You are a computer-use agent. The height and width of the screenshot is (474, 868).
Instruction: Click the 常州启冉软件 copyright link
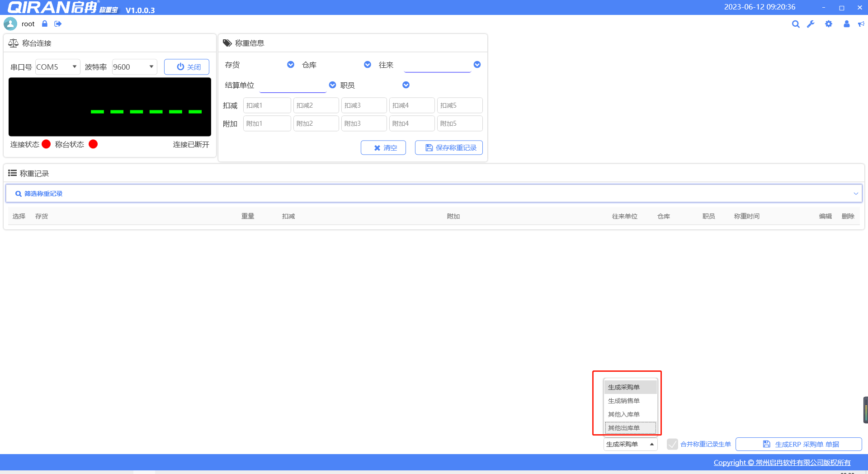pos(782,462)
